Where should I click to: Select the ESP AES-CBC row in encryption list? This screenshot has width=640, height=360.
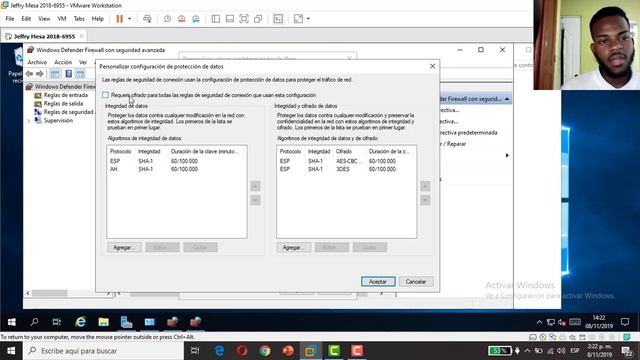point(346,161)
